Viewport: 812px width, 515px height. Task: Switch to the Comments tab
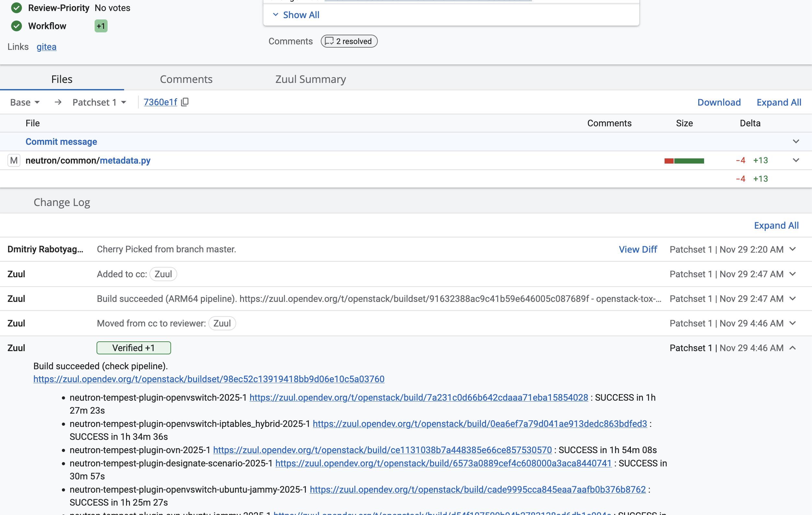point(186,79)
